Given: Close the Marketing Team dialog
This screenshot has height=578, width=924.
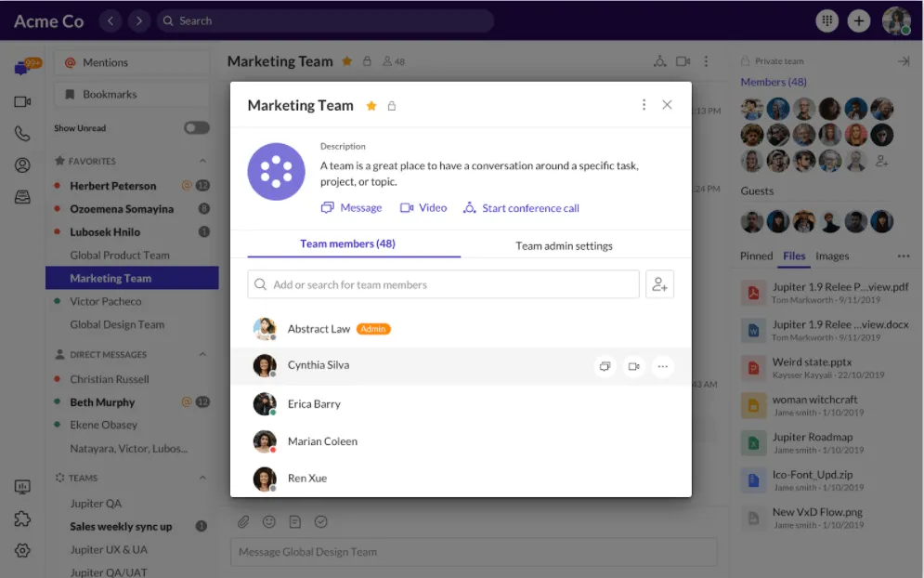Looking at the screenshot, I should tap(667, 105).
